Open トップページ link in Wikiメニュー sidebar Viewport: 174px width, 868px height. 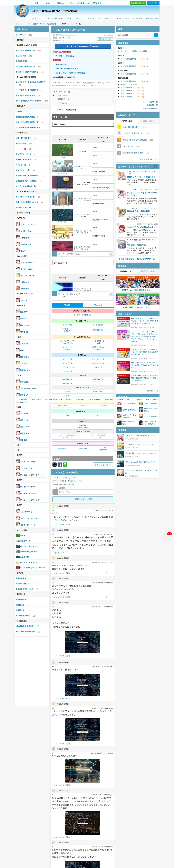(x=21, y=35)
